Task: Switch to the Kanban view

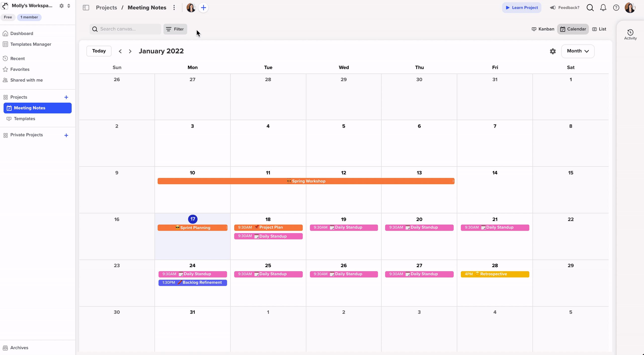Action: 543,29
